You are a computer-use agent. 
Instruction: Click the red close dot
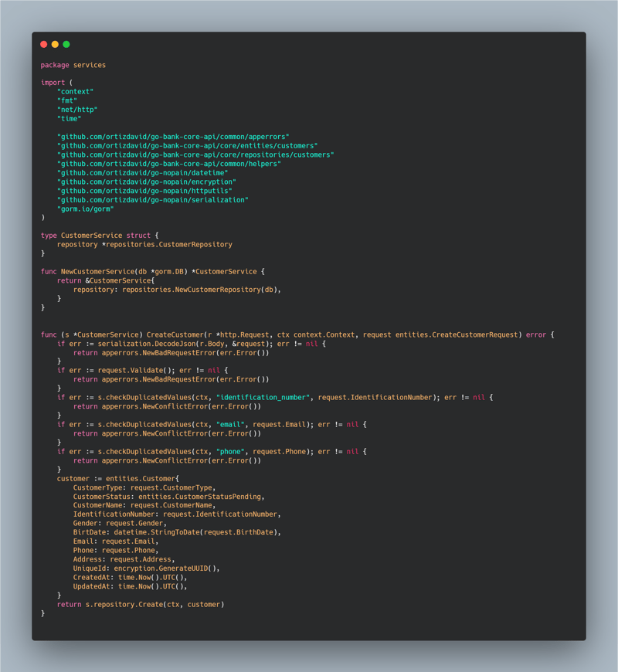(44, 44)
